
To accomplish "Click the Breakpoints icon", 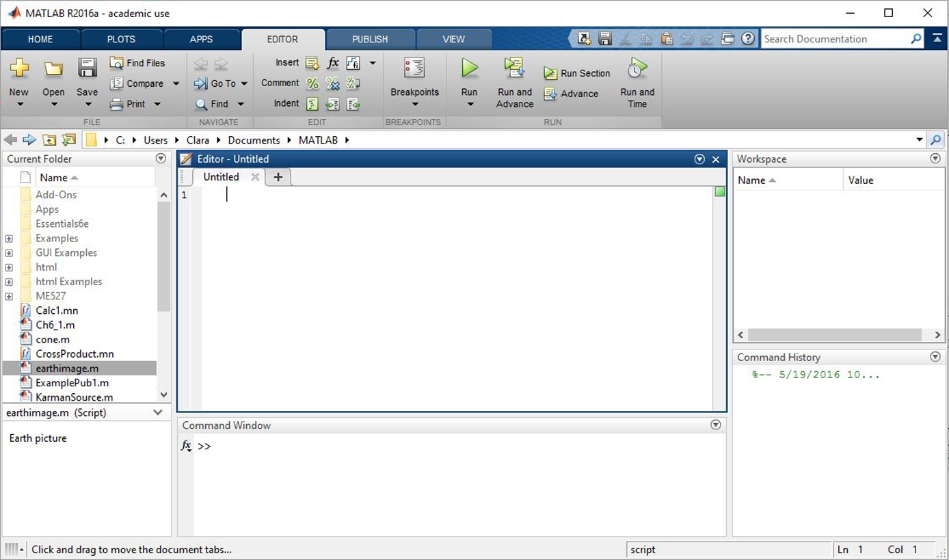I will [x=414, y=68].
